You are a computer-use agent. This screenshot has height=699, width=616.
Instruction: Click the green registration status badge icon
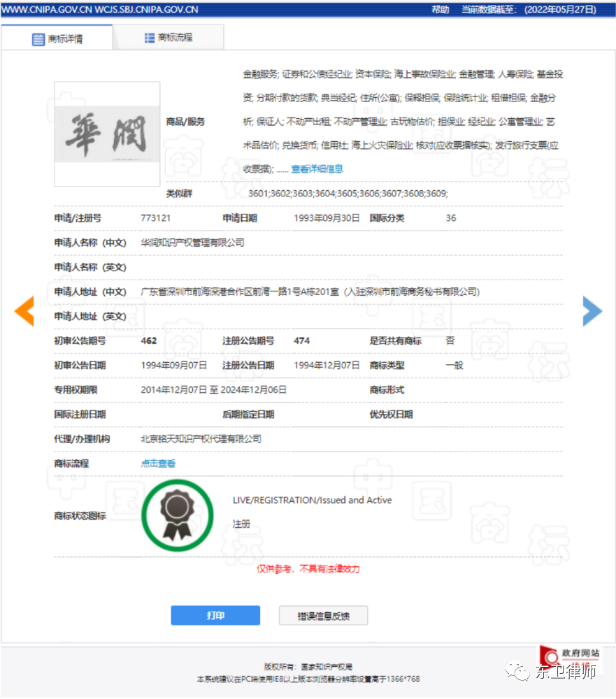178,516
